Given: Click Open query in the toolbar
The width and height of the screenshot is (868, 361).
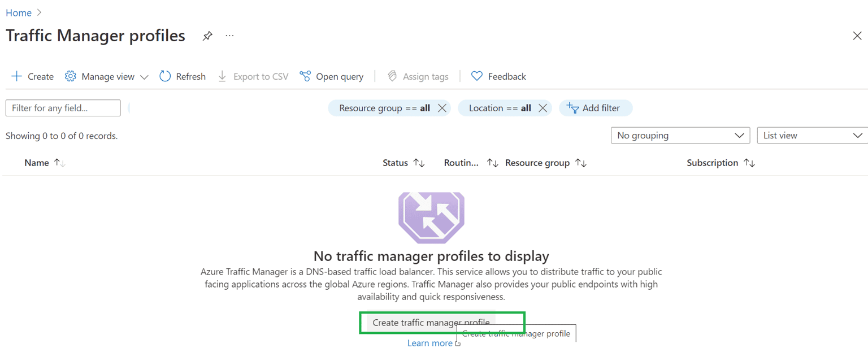Looking at the screenshot, I should pos(331,76).
